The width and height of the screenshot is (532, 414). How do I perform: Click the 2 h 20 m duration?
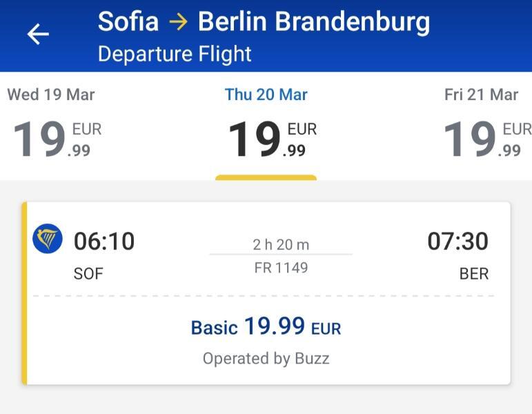pos(281,245)
